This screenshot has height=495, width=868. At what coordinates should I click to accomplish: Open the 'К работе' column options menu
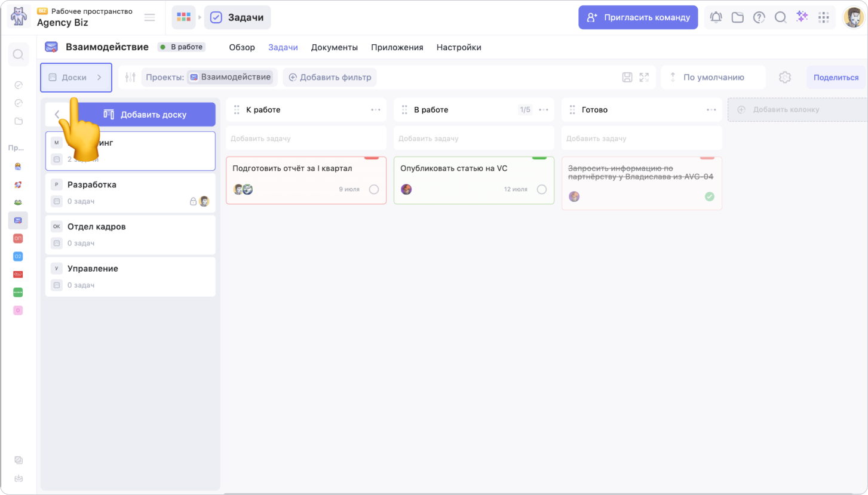coord(376,110)
